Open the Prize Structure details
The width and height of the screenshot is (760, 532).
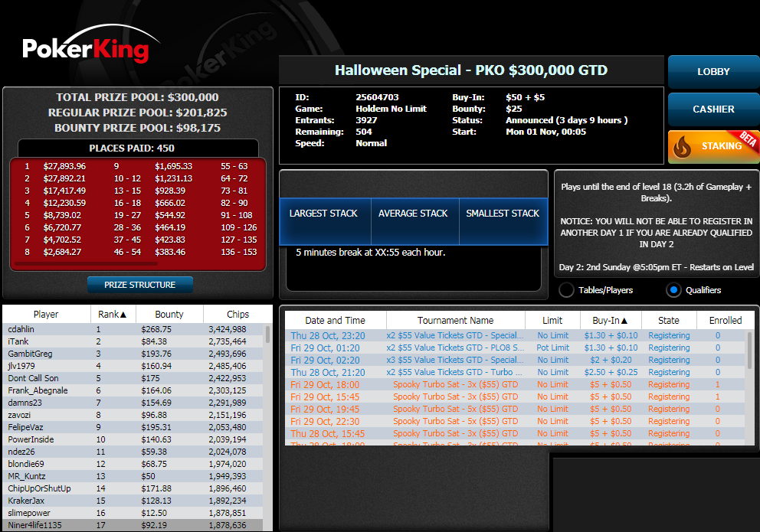(x=140, y=285)
